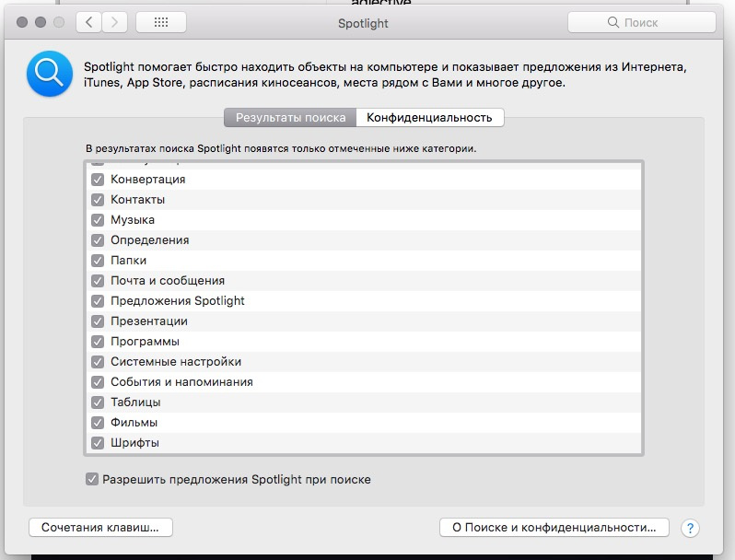Screen dimensions: 735x560
Task: Click the Spotlight window title
Action: (363, 23)
